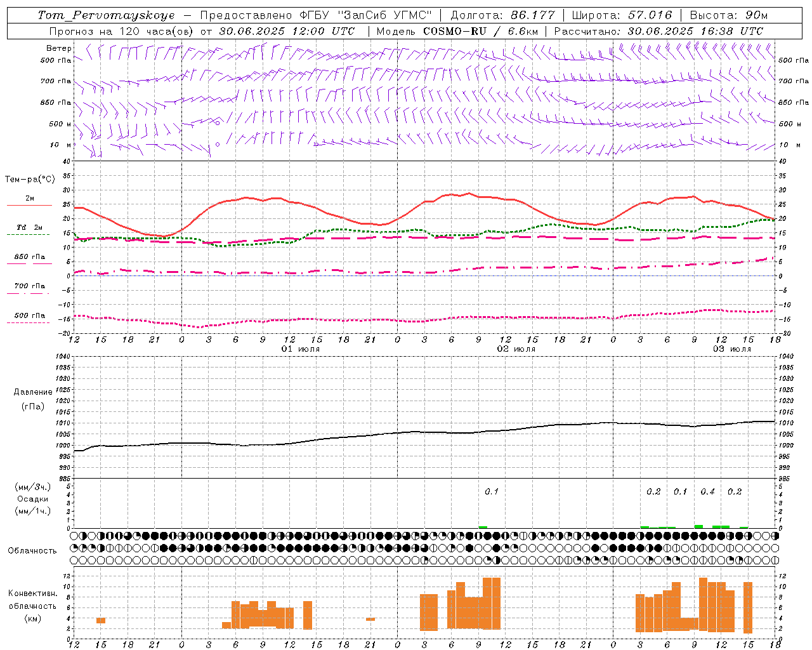Click the 'Давление' pressure panel label
The image size is (812, 650).
[x=33, y=392]
